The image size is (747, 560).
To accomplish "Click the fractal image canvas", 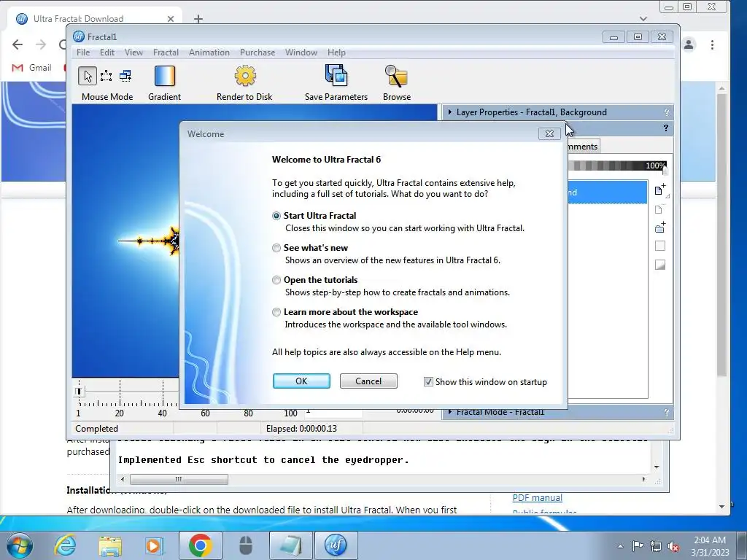I will (x=125, y=241).
